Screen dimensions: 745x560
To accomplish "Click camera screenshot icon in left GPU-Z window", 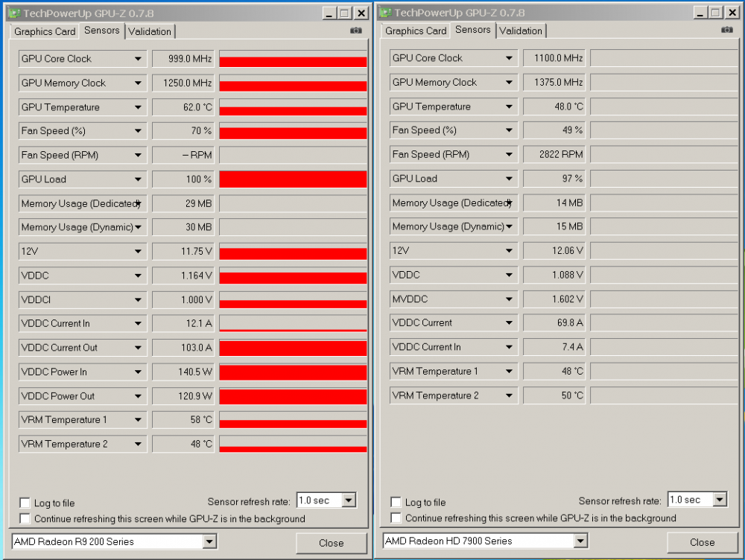I will (356, 31).
